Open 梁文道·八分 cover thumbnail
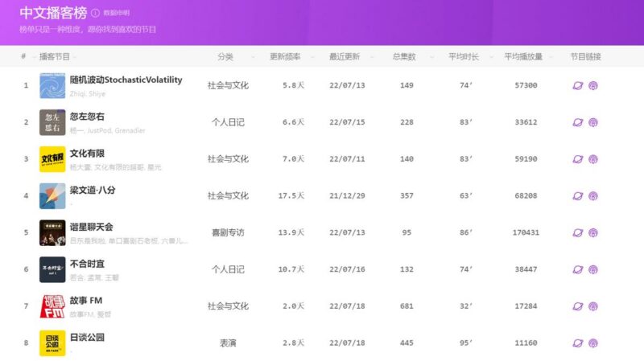The width and height of the screenshot is (644, 361). click(52, 196)
